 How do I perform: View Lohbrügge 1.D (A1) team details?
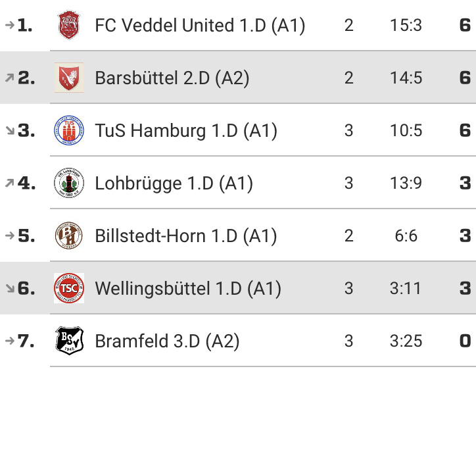click(174, 184)
